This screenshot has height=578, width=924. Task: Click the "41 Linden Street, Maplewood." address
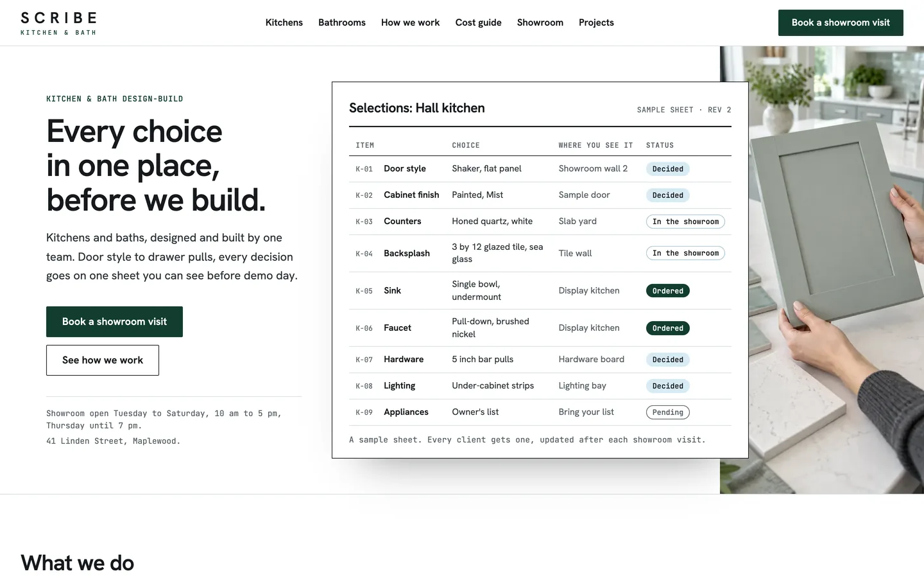coord(114,441)
